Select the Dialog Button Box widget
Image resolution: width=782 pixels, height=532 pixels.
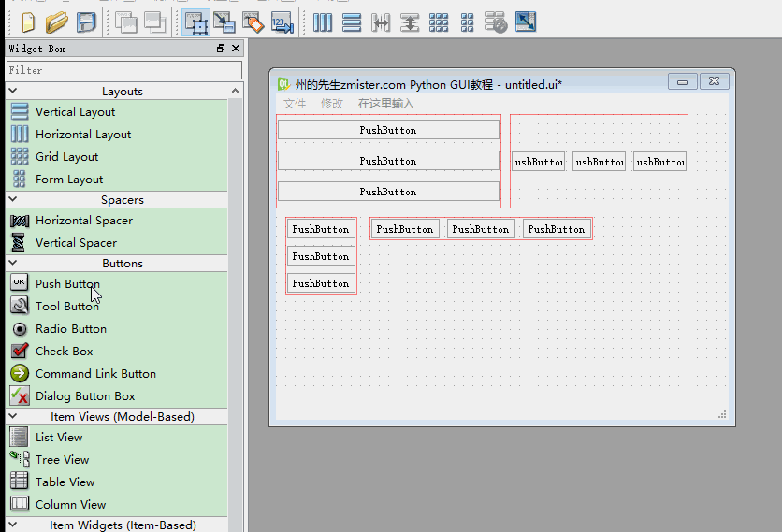pos(117,395)
